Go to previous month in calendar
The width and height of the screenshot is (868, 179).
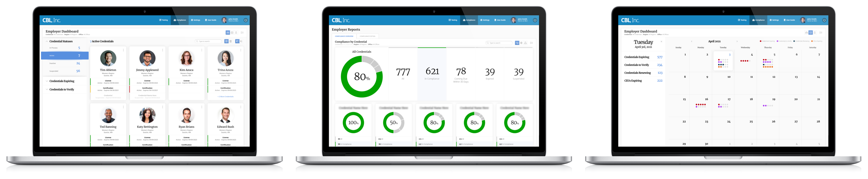coord(692,41)
